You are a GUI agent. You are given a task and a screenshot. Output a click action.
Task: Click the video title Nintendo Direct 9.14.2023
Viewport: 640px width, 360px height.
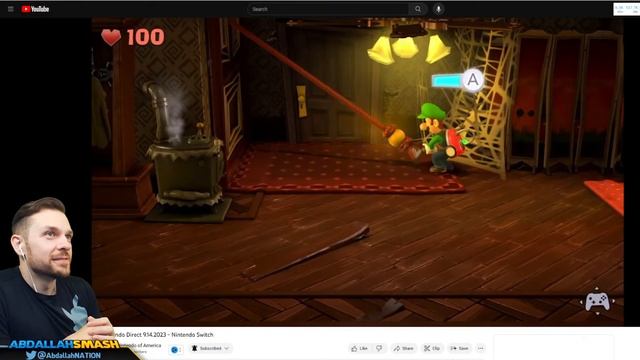163,334
